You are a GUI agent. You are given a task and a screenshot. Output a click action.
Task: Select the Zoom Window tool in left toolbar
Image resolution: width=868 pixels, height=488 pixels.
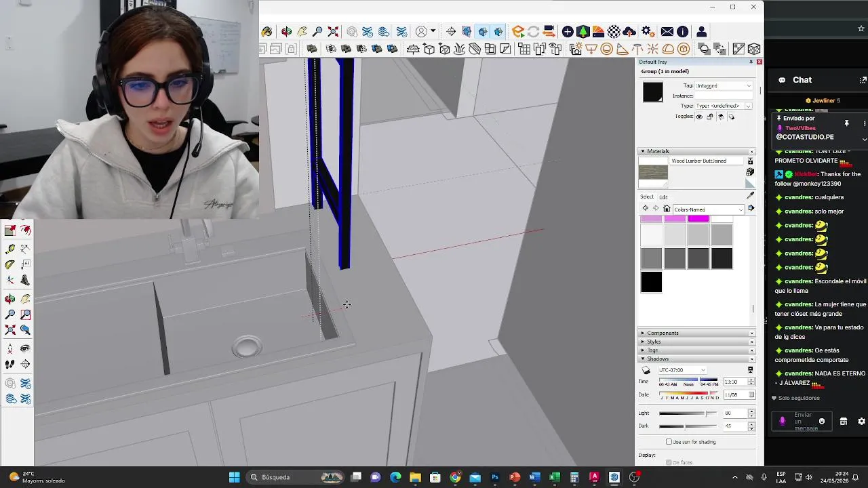25,314
